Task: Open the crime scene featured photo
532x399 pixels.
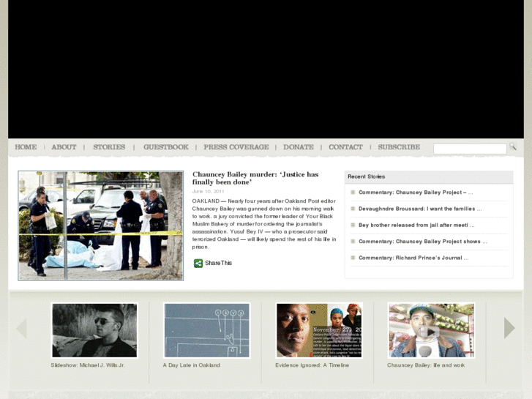Action: click(x=101, y=225)
